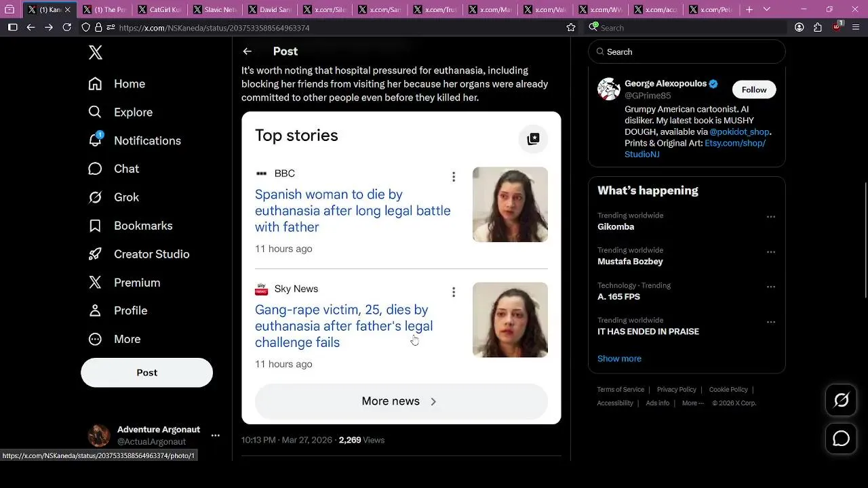The height and width of the screenshot is (488, 868).
Task: Open George Alexopoulos profile avatar
Action: [x=609, y=89]
